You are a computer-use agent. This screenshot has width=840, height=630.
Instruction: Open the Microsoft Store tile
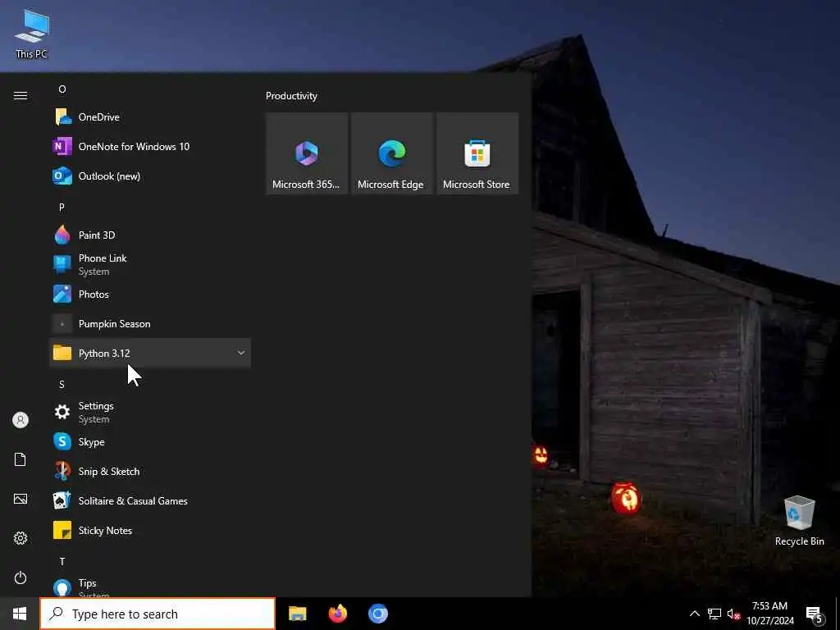tap(477, 153)
